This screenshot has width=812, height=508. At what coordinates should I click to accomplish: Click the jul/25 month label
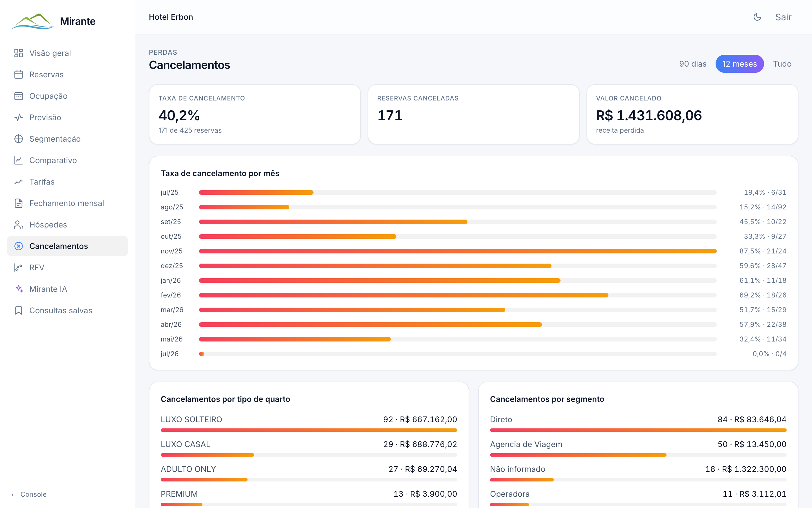[x=169, y=192]
